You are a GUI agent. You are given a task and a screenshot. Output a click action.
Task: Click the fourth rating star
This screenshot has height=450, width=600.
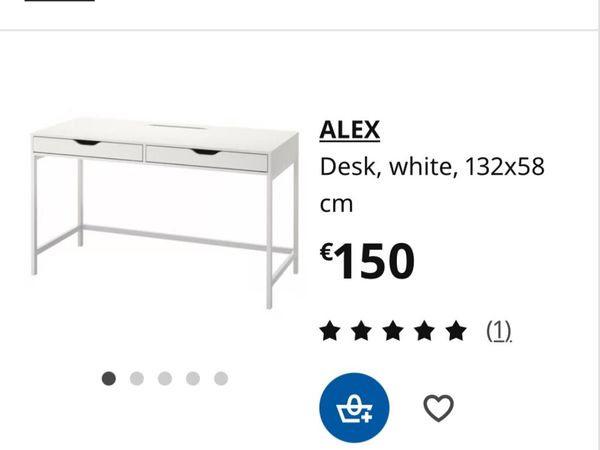(424, 331)
